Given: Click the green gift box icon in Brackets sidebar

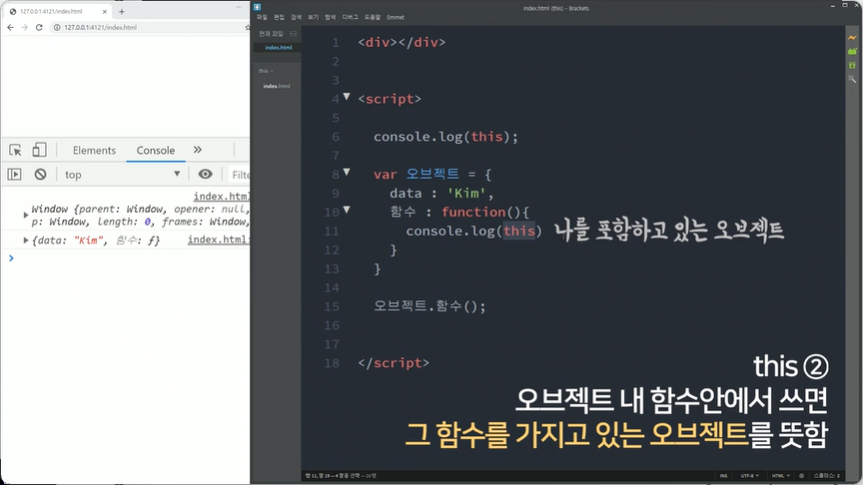Looking at the screenshot, I should (x=852, y=65).
